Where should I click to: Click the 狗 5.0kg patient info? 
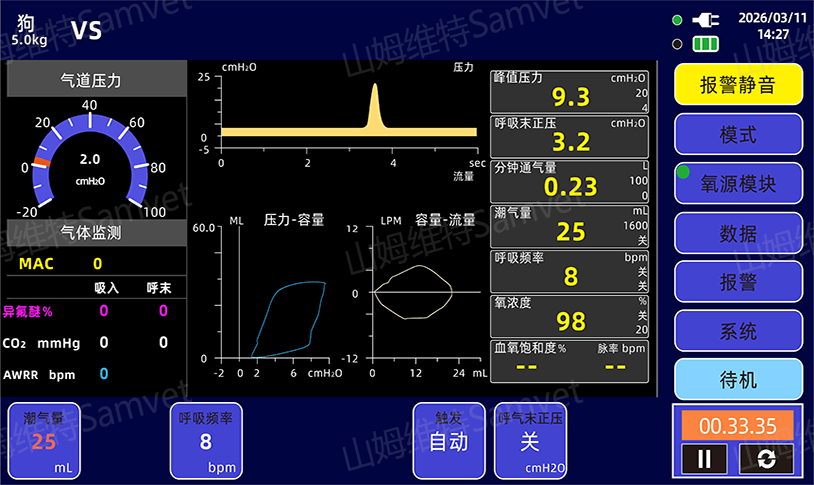(29, 30)
